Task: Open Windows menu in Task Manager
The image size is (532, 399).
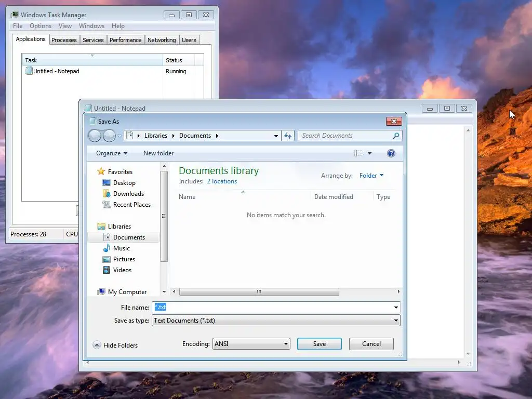Action: 91,26
